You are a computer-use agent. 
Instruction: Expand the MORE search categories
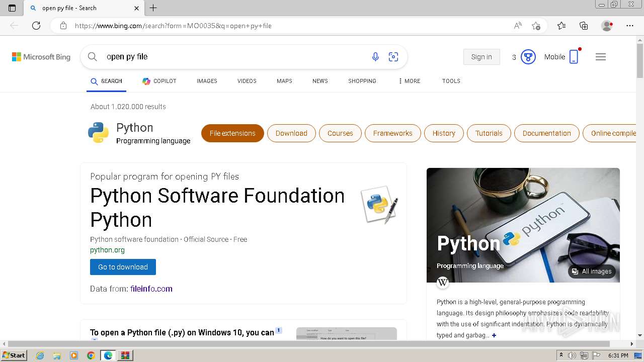(x=410, y=81)
